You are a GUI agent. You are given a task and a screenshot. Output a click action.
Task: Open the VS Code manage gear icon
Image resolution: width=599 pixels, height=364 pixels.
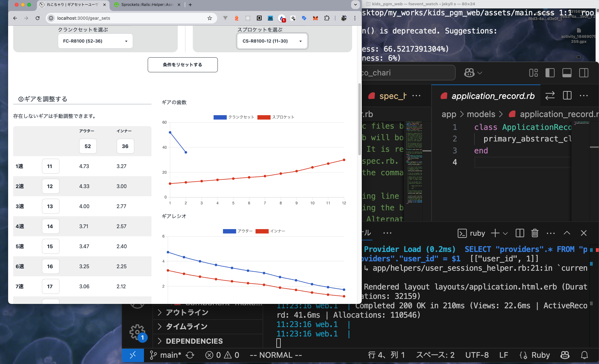tap(137, 332)
